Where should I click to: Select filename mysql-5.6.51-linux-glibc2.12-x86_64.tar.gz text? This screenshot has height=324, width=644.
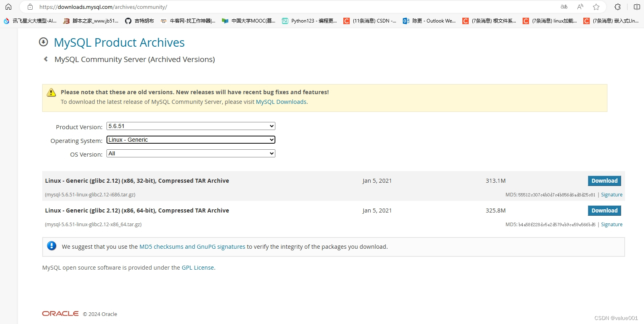pyautogui.click(x=93, y=225)
